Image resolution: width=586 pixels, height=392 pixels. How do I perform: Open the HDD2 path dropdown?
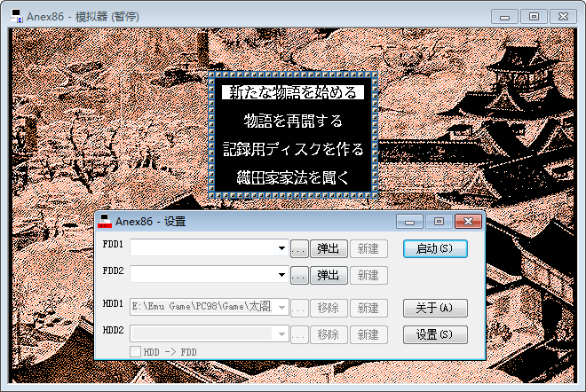tap(281, 334)
